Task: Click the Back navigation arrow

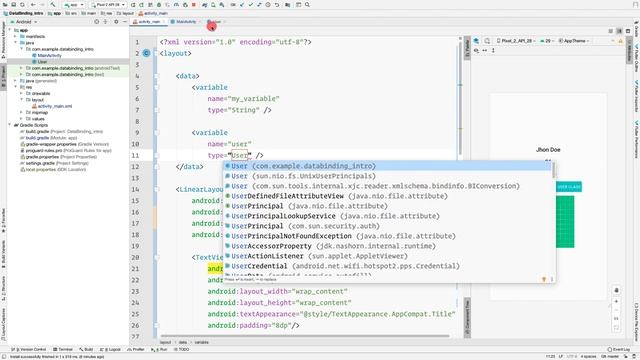Action: pos(33,5)
